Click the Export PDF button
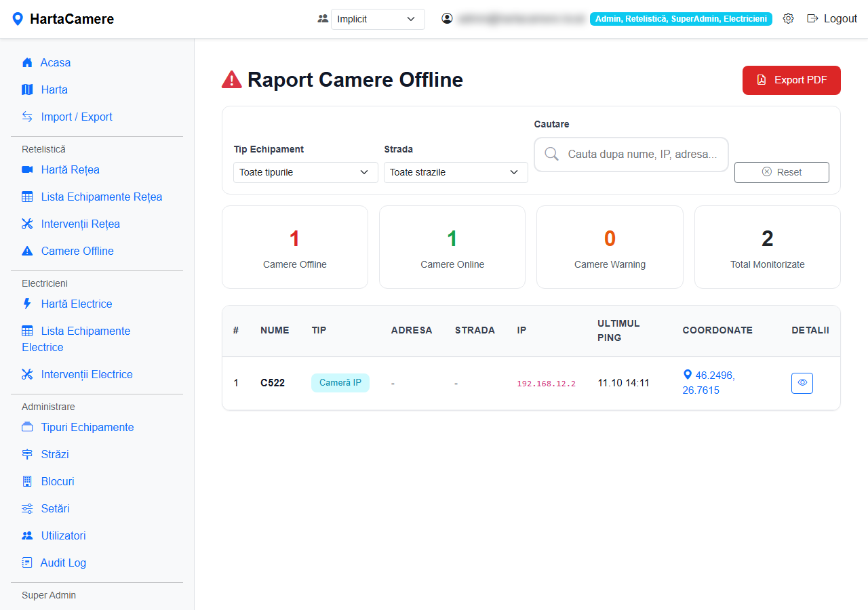Screen dimensions: 868x610 [791, 80]
